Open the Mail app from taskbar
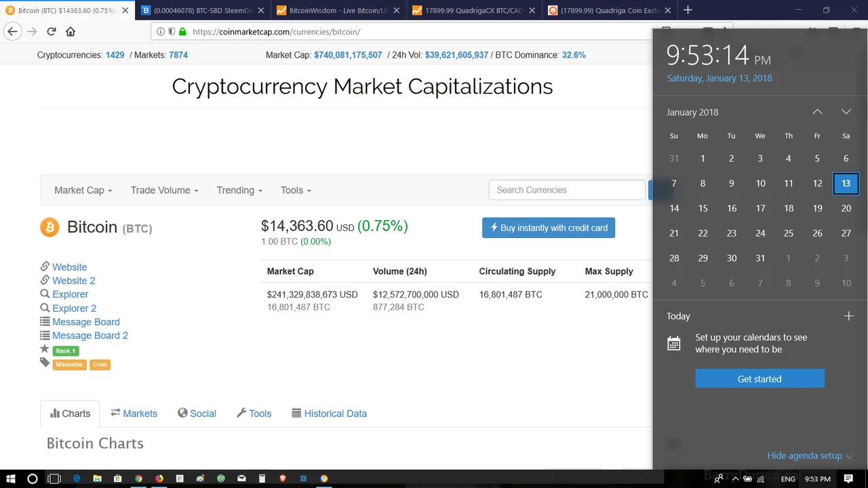Screen dimensions: 868x488 click(x=241, y=479)
